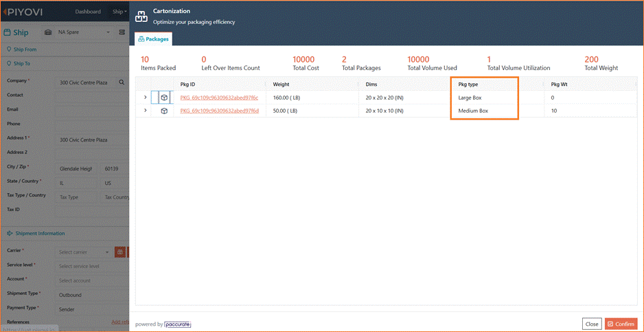Click the Cartonization boxes icon in header
The width and height of the screenshot is (644, 332).
[141, 16]
